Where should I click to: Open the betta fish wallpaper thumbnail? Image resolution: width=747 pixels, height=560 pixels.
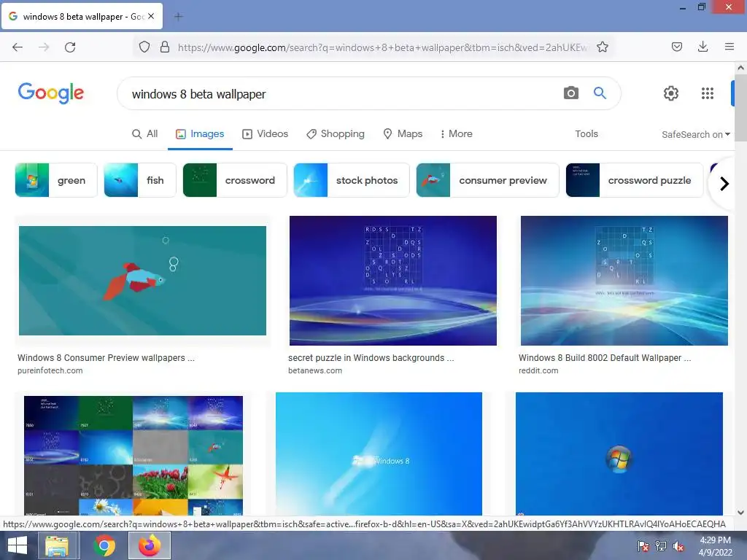(142, 281)
